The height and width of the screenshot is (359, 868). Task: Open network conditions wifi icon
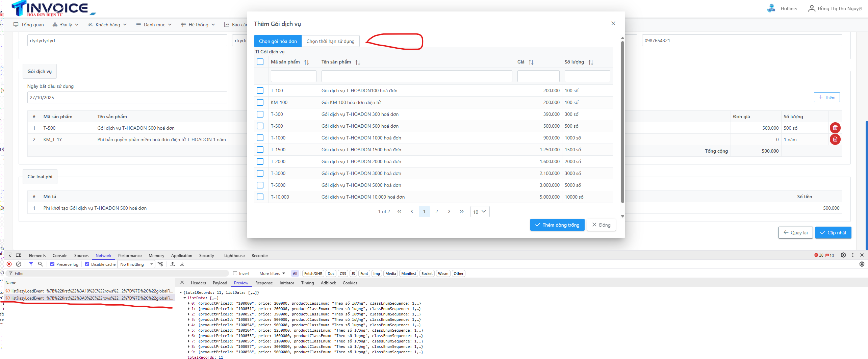160,264
